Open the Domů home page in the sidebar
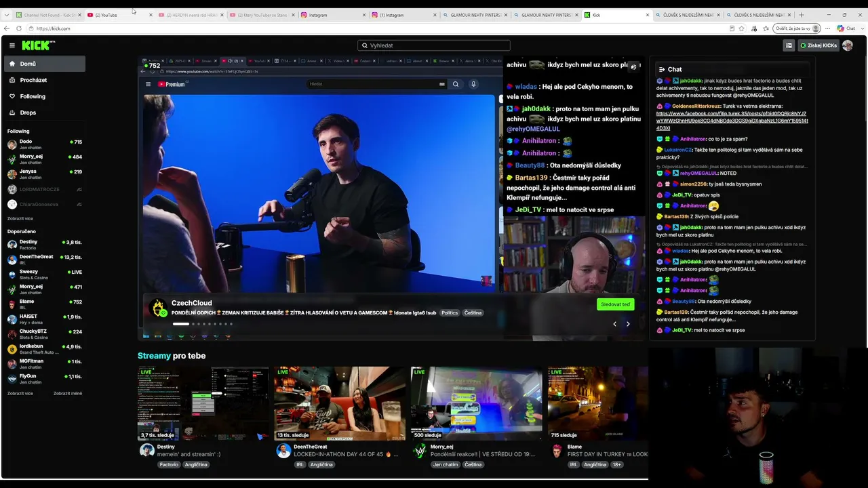Viewport: 868px width, 488px height. point(44,64)
